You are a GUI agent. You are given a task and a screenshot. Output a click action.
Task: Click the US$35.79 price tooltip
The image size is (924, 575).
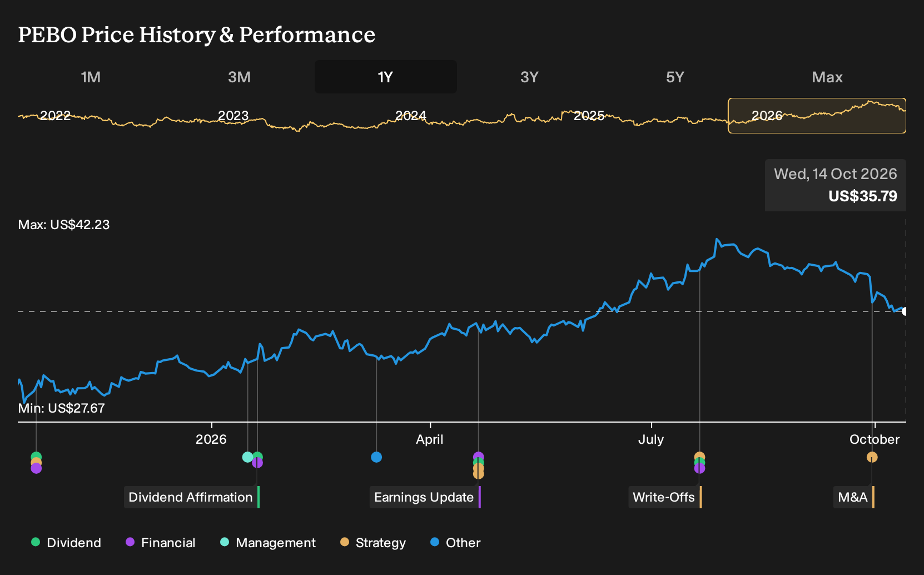[836, 185]
